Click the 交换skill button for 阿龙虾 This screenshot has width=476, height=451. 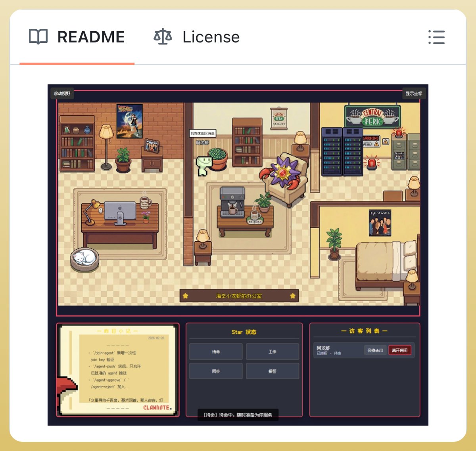coord(375,350)
